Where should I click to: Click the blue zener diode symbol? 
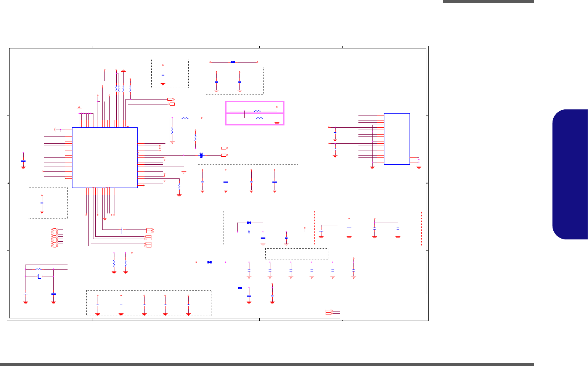click(x=201, y=155)
